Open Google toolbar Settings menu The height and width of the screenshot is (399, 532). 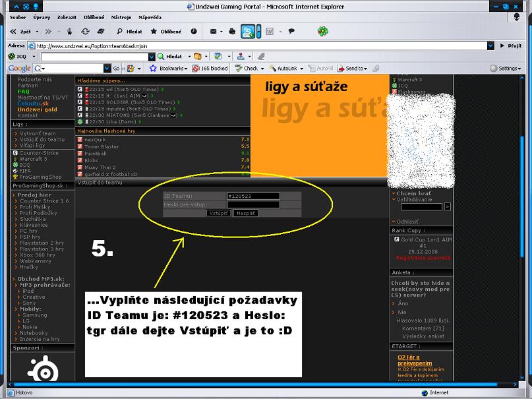pos(505,69)
